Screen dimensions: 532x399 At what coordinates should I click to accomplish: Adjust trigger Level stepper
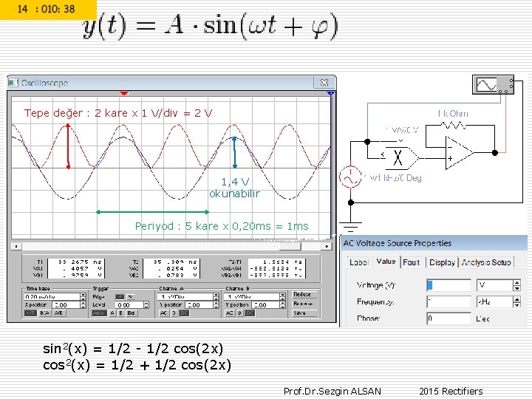146,305
